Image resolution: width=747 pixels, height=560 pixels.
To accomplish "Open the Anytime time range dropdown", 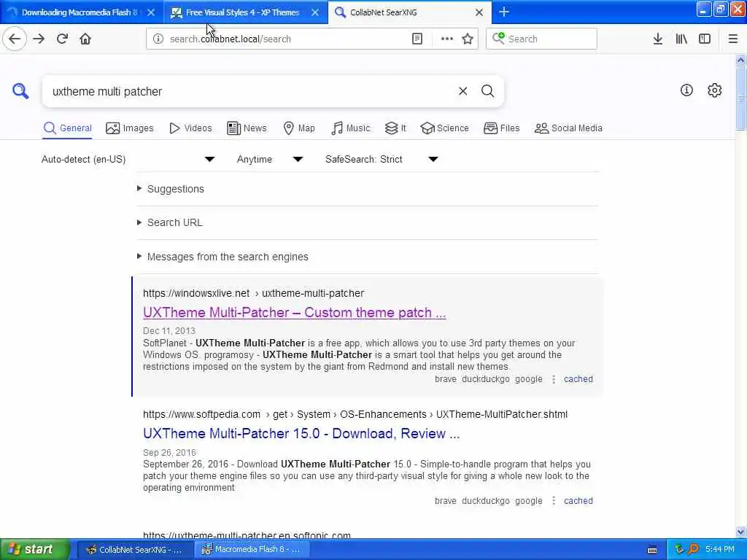I will pyautogui.click(x=270, y=160).
